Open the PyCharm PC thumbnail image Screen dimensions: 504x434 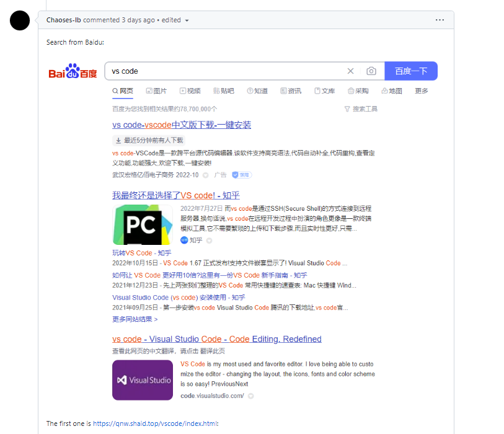pos(143,224)
